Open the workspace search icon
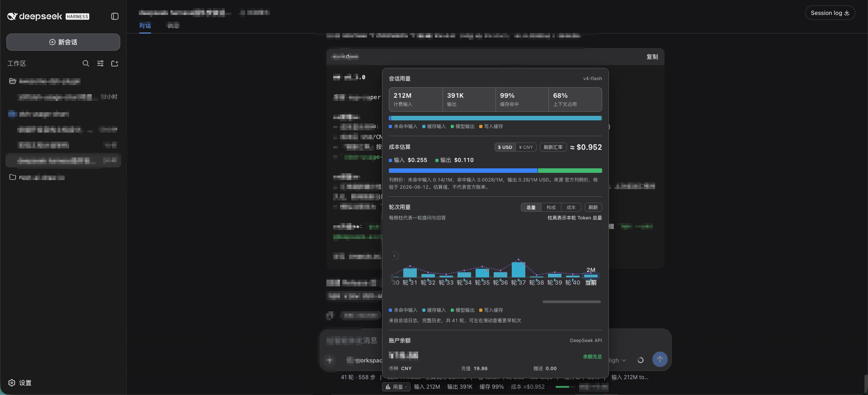 pos(86,63)
